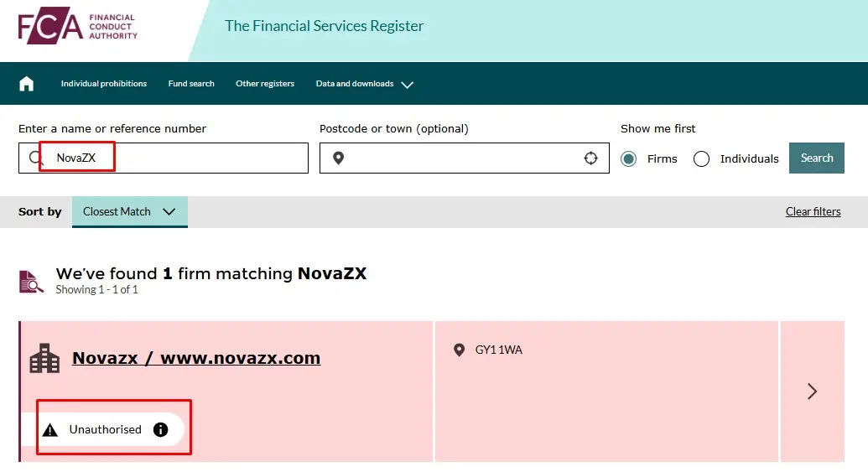Viewport: 868px width, 472px height.
Task: Click the Unauthorised warning triangle icon
Action: (x=50, y=430)
